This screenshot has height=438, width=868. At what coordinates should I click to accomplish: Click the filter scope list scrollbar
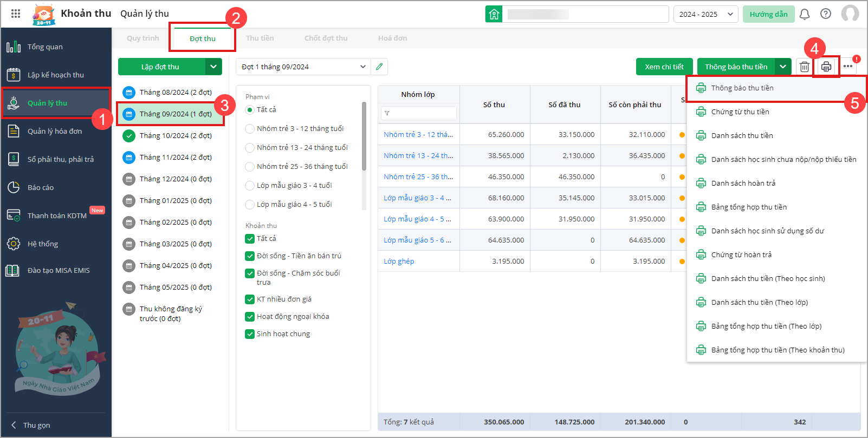coord(364,135)
